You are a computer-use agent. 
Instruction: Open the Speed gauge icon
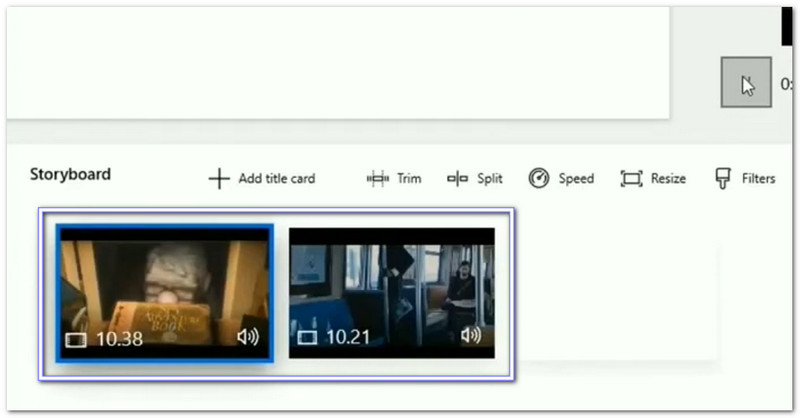[539, 179]
